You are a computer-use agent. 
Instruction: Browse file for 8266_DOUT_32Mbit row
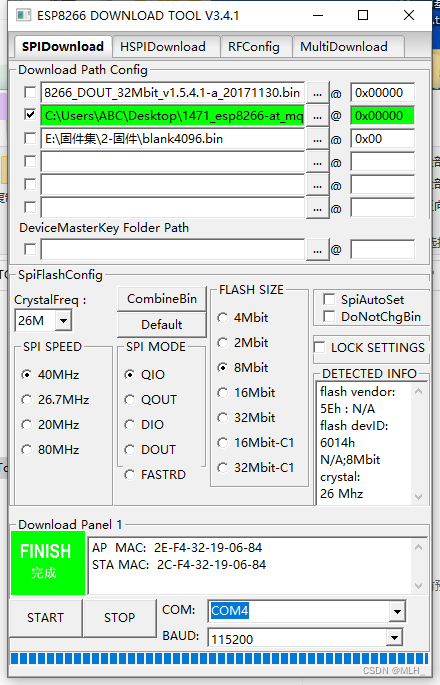coord(318,93)
